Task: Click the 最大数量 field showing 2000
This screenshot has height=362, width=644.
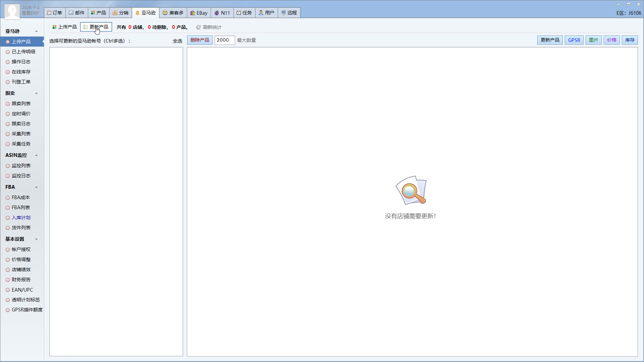Action: tap(225, 40)
